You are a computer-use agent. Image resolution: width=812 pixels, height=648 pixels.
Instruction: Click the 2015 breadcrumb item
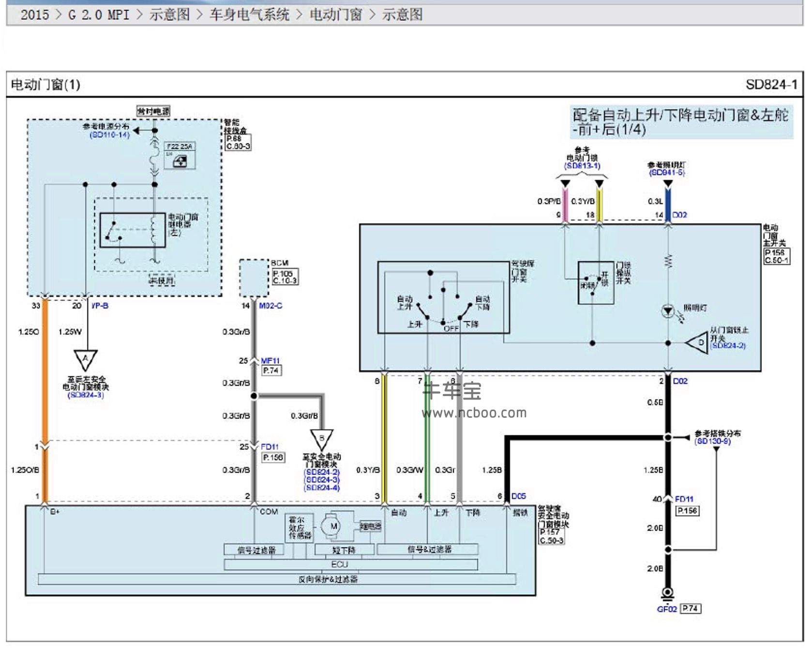pos(35,15)
